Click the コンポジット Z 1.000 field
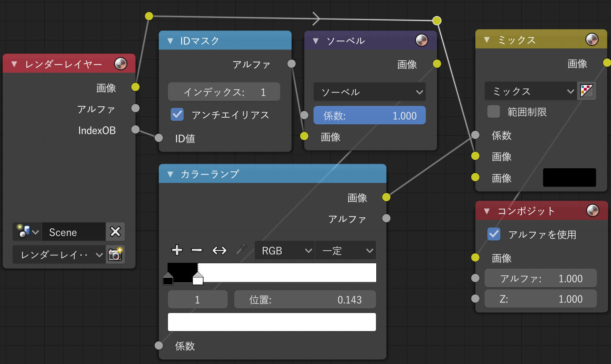 click(x=540, y=298)
